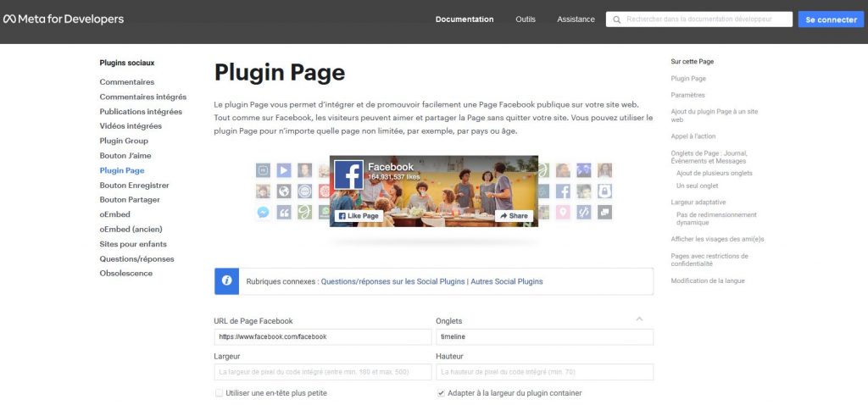This screenshot has height=405, width=868.
Task: Click the Facebook logo in plugin preview
Action: click(x=348, y=175)
